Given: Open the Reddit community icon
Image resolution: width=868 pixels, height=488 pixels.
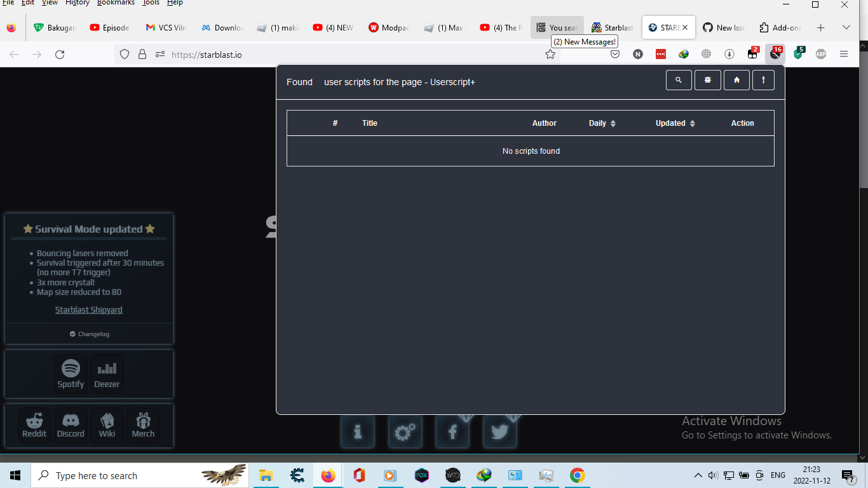Looking at the screenshot, I should point(34,424).
